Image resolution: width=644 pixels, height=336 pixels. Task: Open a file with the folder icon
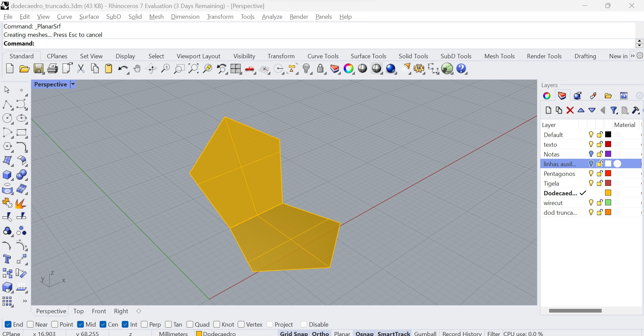pyautogui.click(x=24, y=69)
